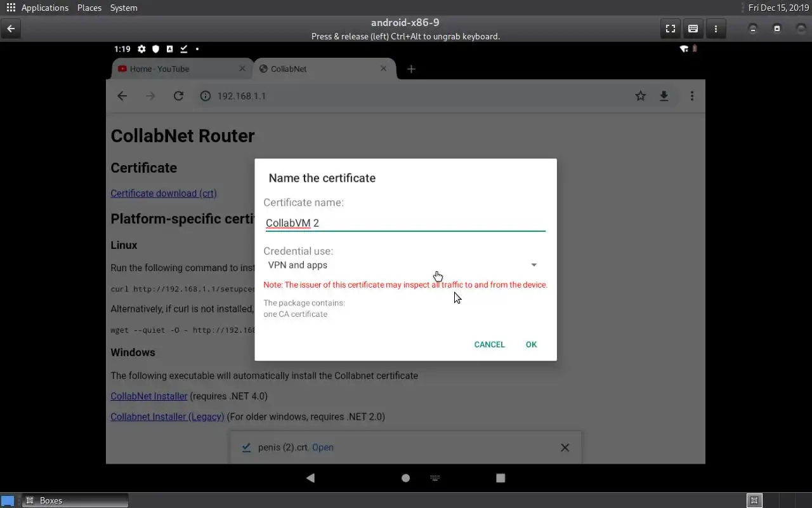Click the 'Certificate name:' label

click(x=303, y=203)
